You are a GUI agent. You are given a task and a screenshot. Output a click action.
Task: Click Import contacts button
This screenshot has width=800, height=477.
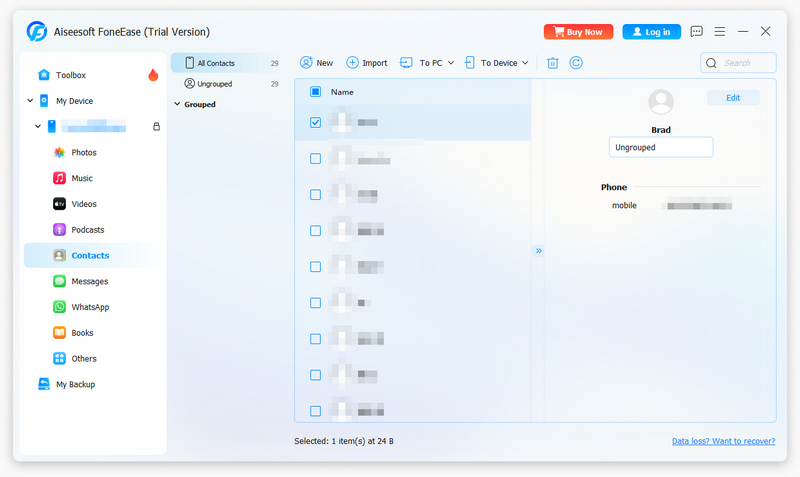tap(367, 63)
